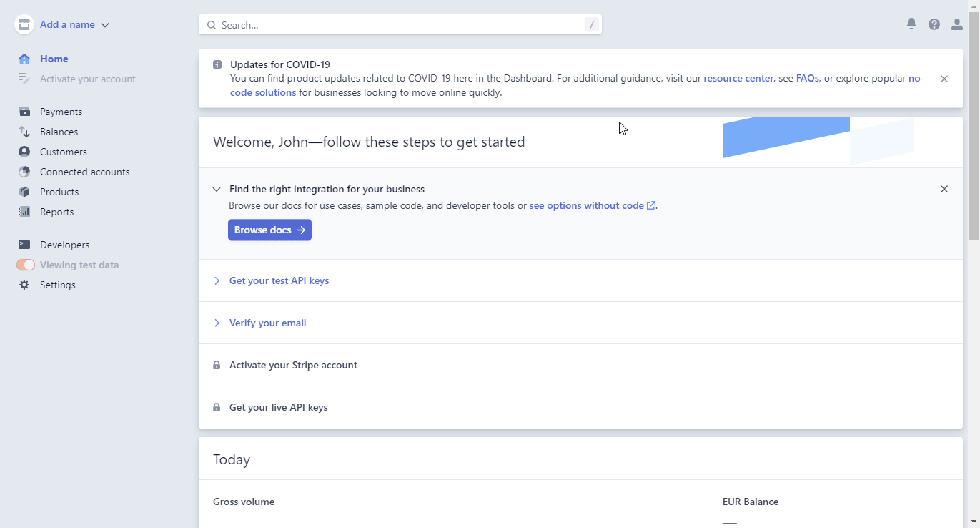This screenshot has height=528, width=980.
Task: Open the resource center link
Action: (738, 78)
